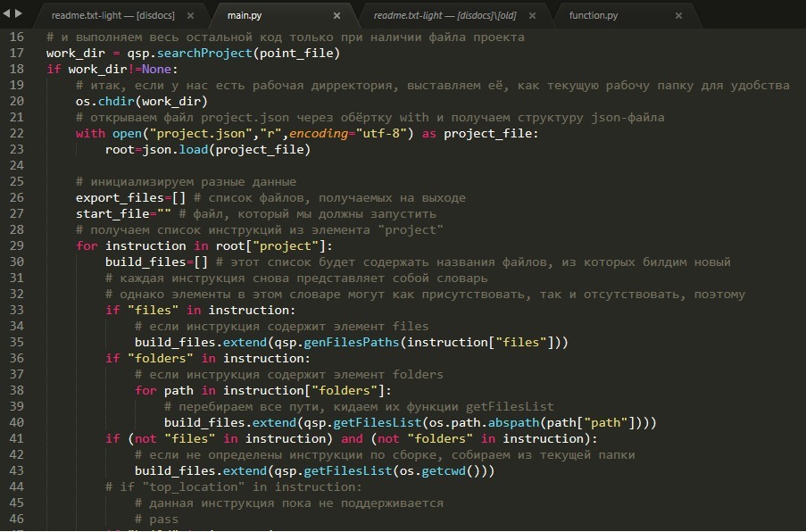
Task: Click line number 21 in the gutter
Action: [16, 117]
